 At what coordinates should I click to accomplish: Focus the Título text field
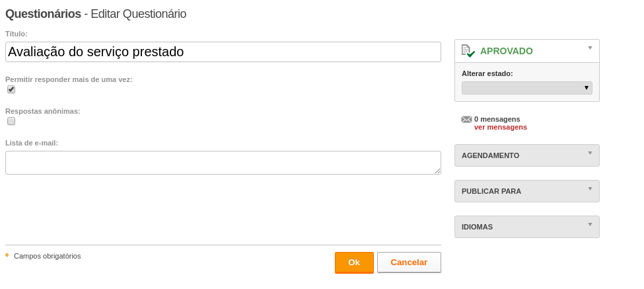point(223,52)
